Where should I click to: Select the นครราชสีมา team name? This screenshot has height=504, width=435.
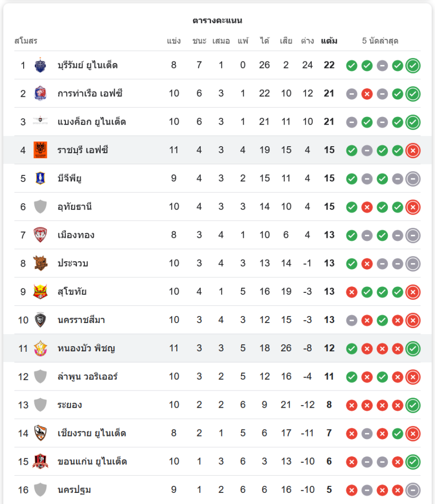[81, 320]
